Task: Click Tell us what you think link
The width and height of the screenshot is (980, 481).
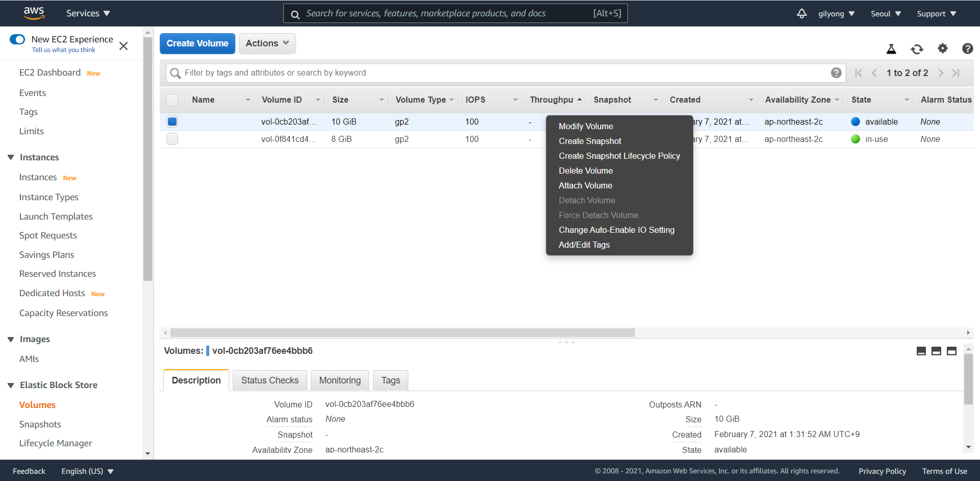Action: click(63, 50)
